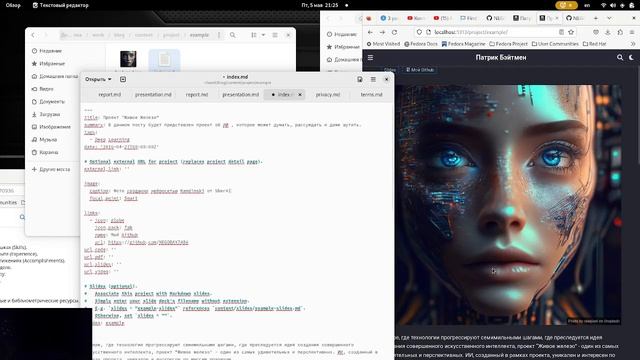Open the Fedora Project bookmarks folder
Viewport: 640px width, 360px height.
(508, 44)
